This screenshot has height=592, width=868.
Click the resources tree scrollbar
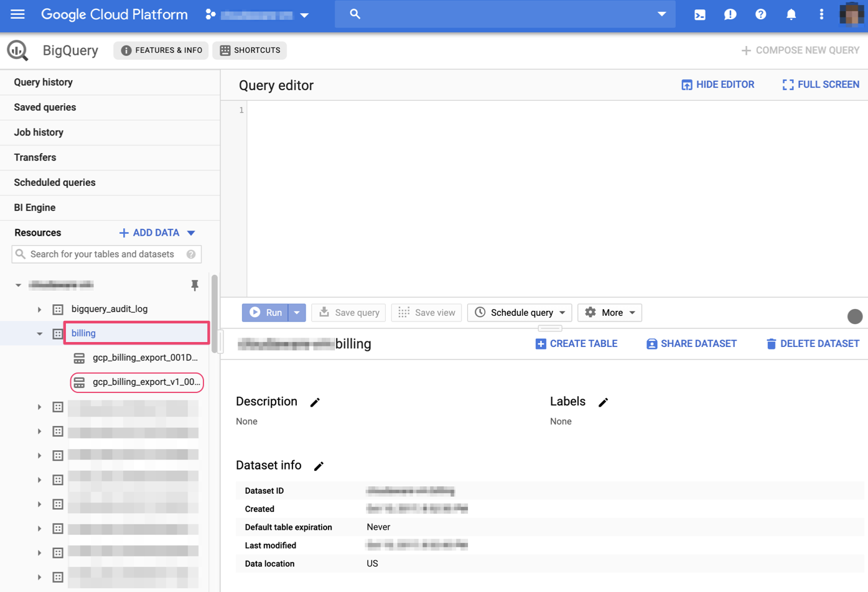pos(215,314)
